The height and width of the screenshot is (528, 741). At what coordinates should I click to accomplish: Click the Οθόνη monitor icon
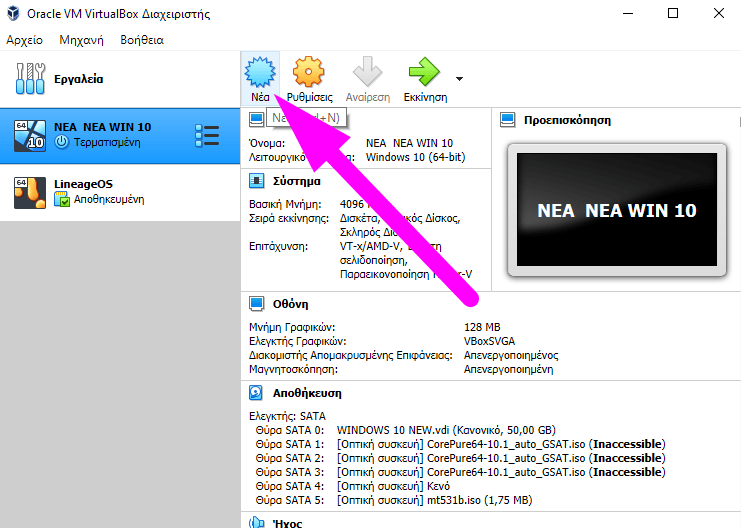point(257,303)
